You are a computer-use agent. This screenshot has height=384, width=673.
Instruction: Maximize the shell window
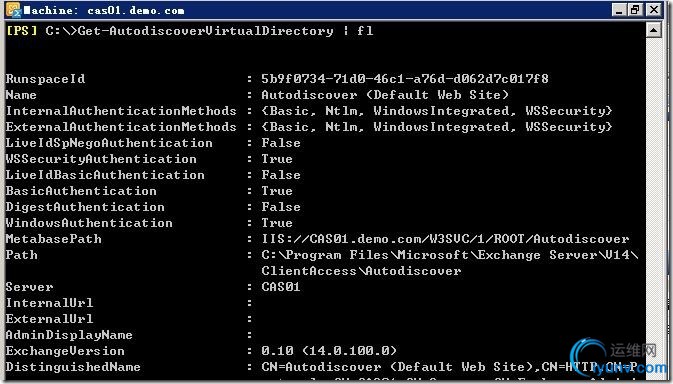click(635, 10)
